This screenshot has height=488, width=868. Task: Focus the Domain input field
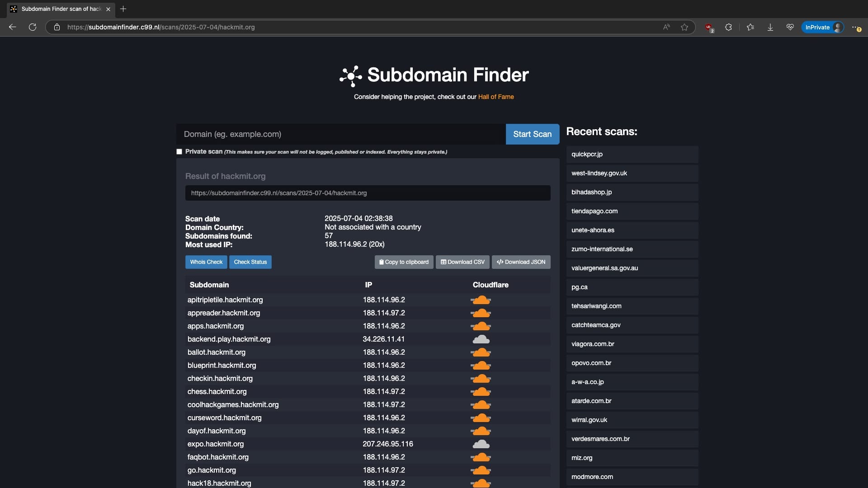(x=341, y=134)
